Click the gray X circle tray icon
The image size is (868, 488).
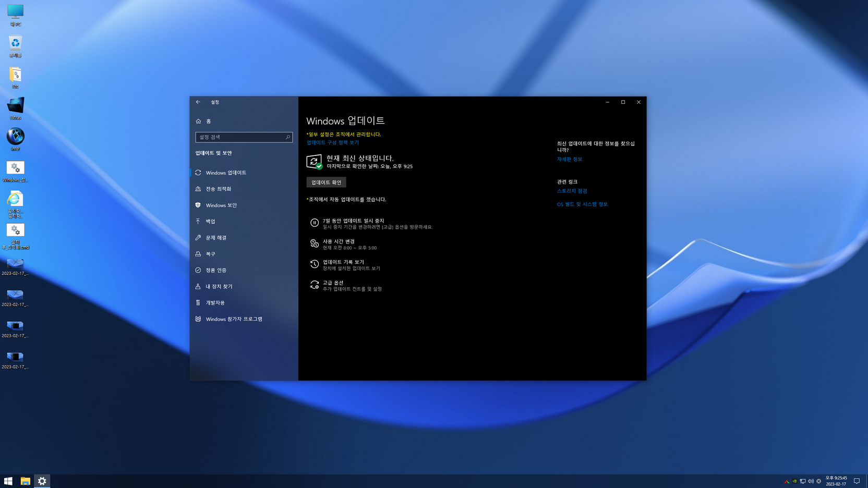[x=819, y=481]
